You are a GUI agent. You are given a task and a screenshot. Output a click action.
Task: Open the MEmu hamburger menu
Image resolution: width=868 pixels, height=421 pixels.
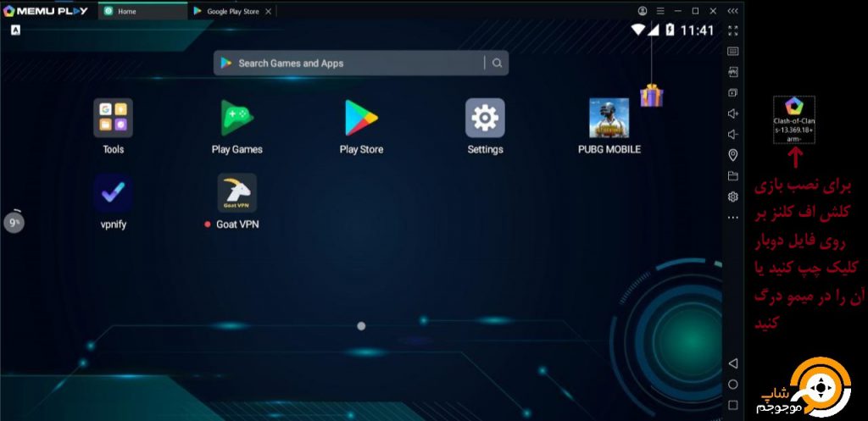659,11
